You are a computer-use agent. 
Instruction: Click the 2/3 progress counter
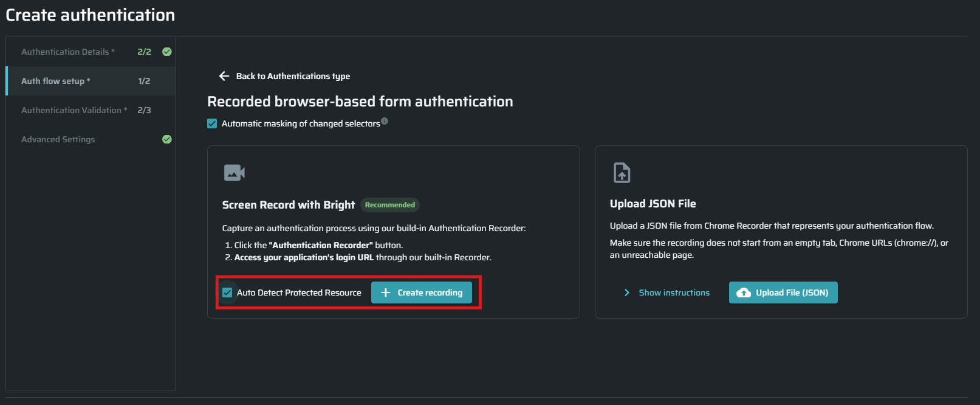pyautogui.click(x=144, y=110)
